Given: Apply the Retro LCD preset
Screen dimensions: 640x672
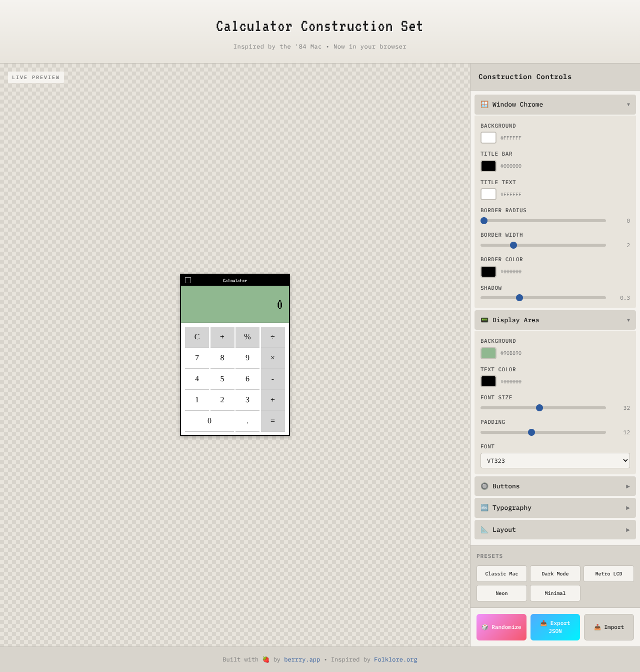Looking at the screenshot, I should tap(608, 573).
